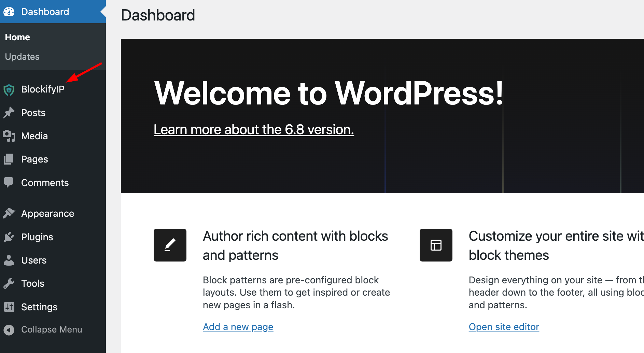Click the Plugins plug icon
644x353 pixels.
(x=9, y=237)
